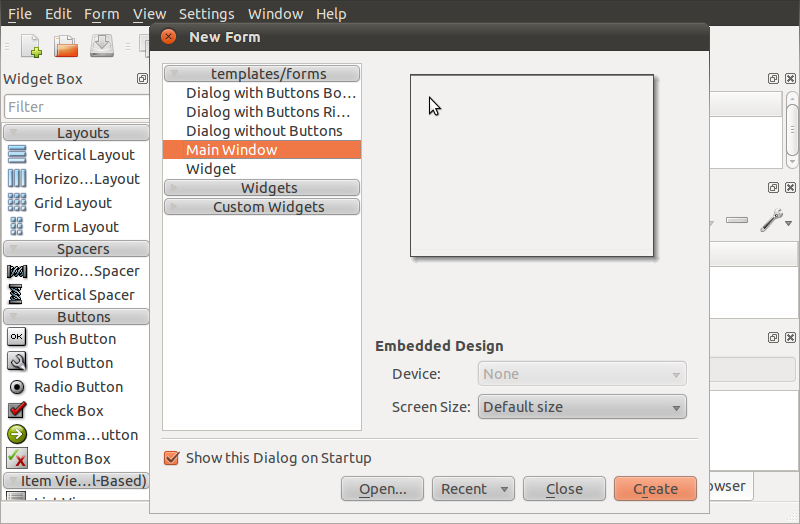Open the Help menu
This screenshot has height=524, width=800.
[x=331, y=14]
